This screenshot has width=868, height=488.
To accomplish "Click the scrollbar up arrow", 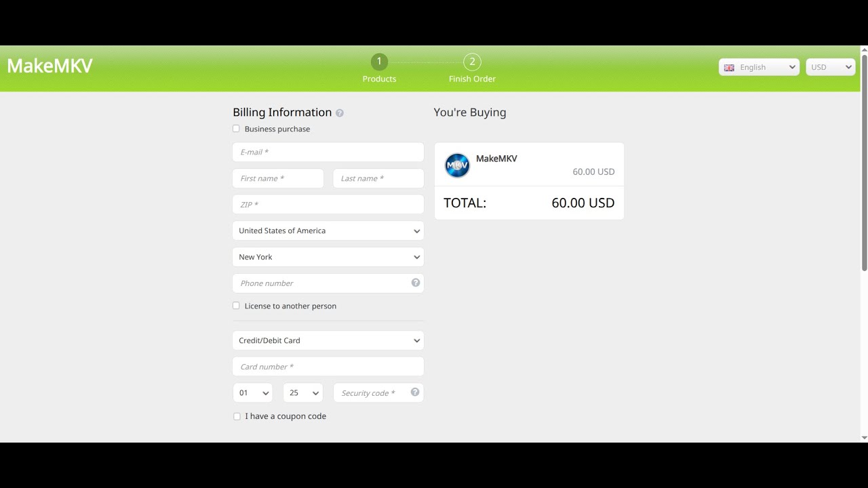I will (x=864, y=49).
